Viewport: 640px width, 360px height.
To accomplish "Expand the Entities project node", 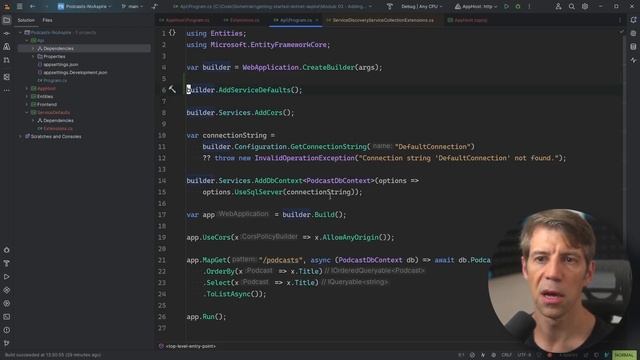I will click(27, 96).
